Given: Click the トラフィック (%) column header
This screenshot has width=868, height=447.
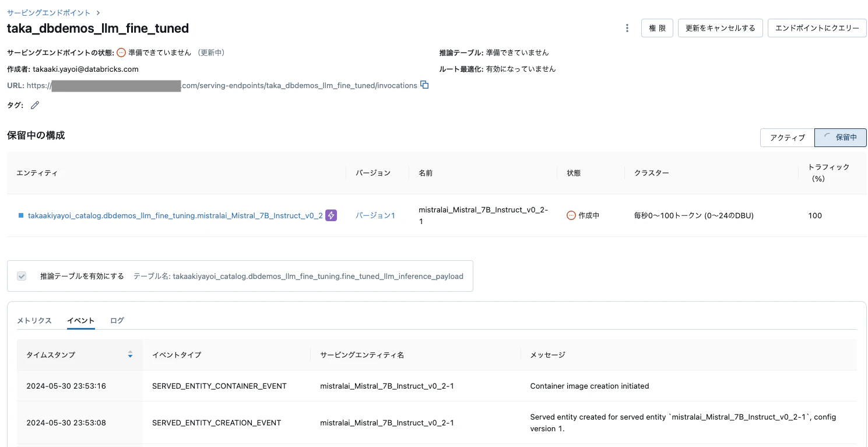Looking at the screenshot, I should (x=829, y=173).
